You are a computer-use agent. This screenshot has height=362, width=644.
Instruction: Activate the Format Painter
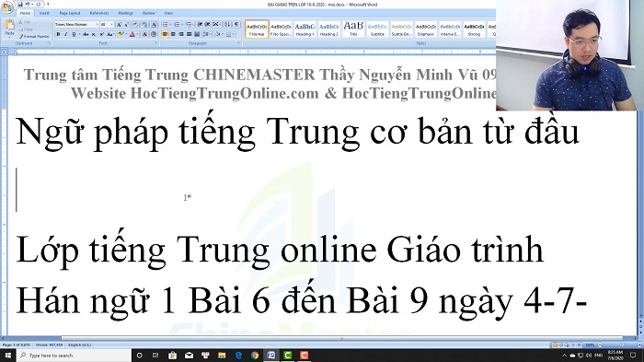[34, 37]
